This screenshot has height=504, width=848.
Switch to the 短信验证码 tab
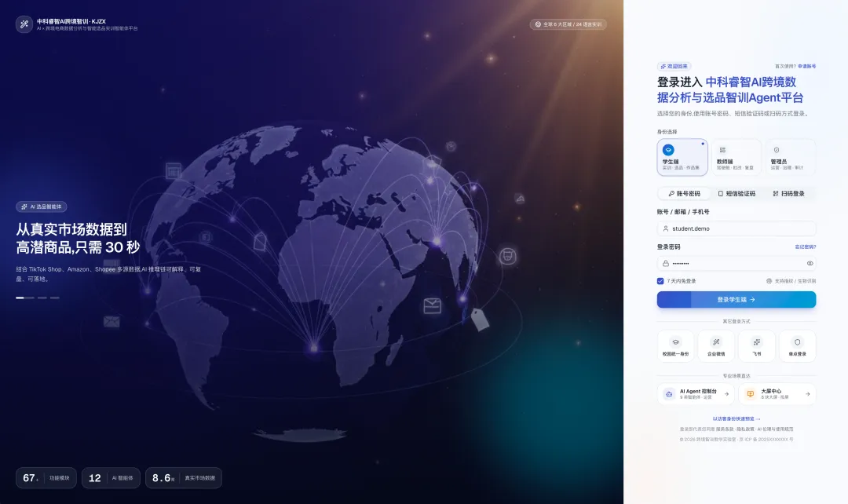point(736,194)
